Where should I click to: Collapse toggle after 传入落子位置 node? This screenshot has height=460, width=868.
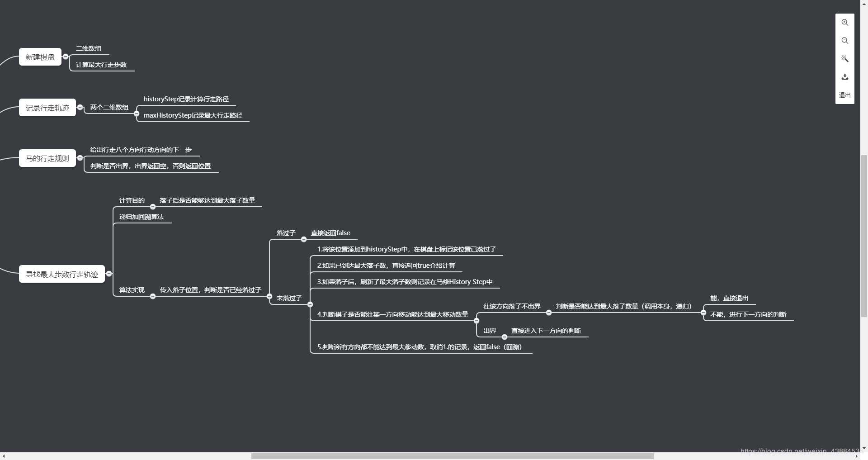(269, 296)
